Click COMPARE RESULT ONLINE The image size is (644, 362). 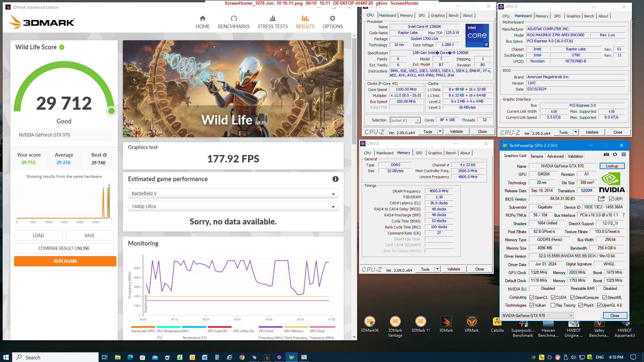point(64,248)
